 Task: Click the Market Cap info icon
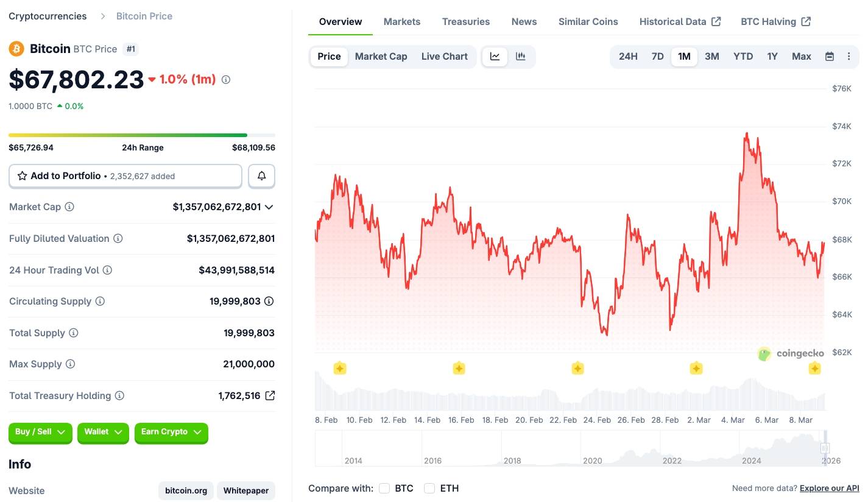click(69, 207)
